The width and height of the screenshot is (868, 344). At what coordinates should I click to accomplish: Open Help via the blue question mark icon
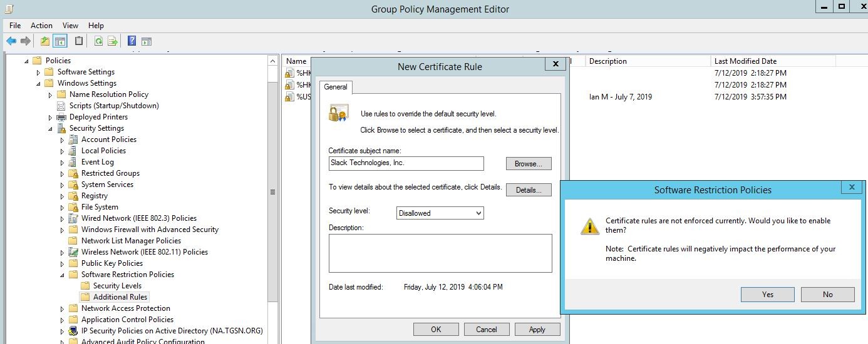132,41
